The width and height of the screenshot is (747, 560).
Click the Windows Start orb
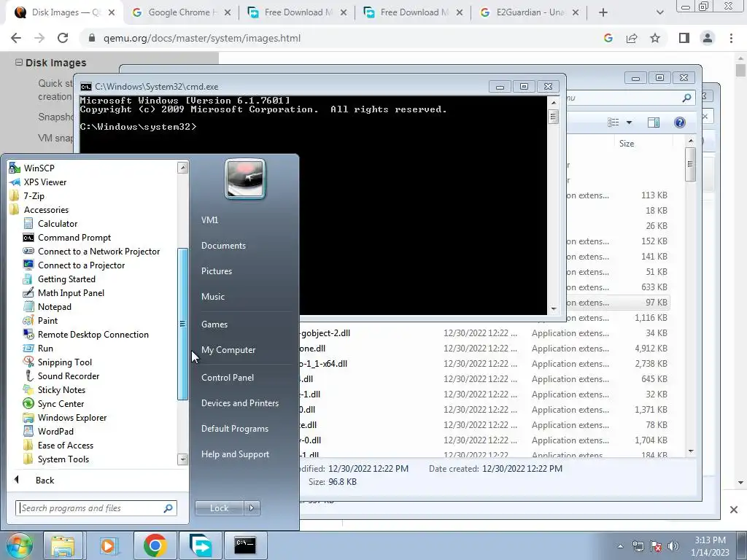click(x=20, y=545)
